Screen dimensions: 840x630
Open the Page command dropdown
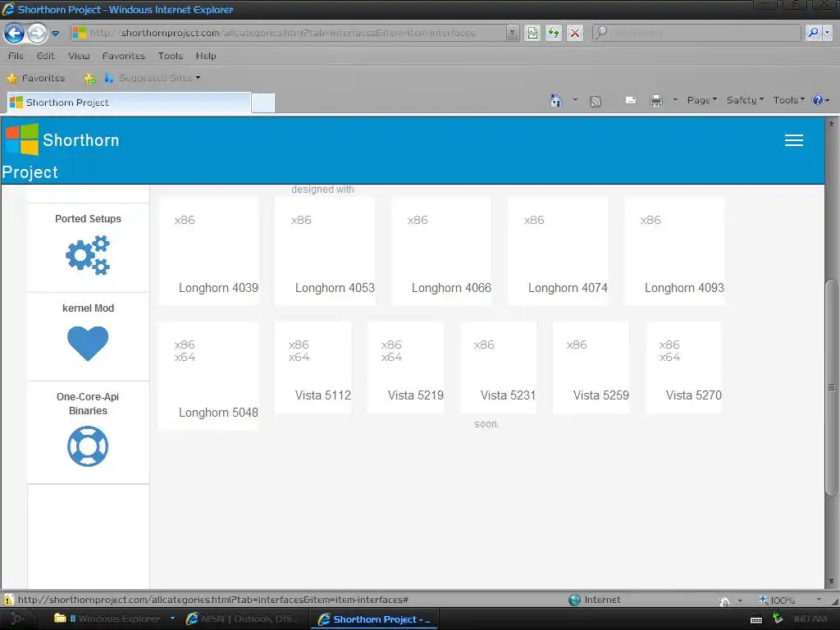[x=702, y=100]
